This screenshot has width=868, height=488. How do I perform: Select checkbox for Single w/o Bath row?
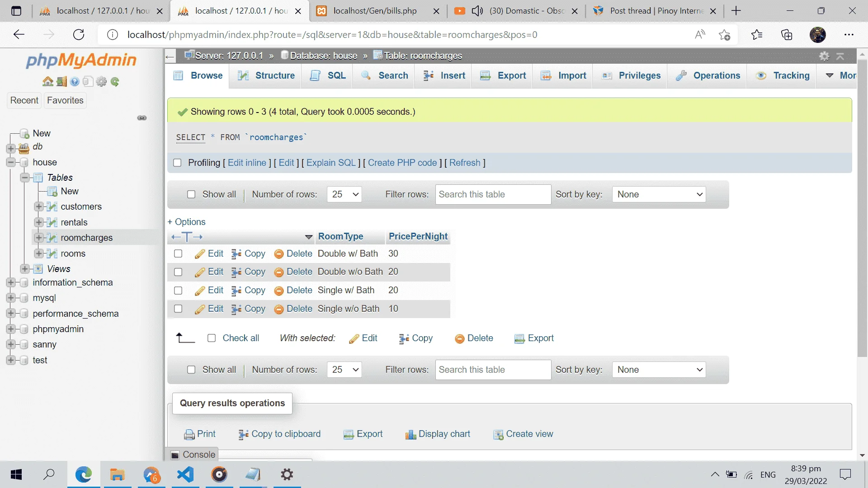[x=178, y=309]
